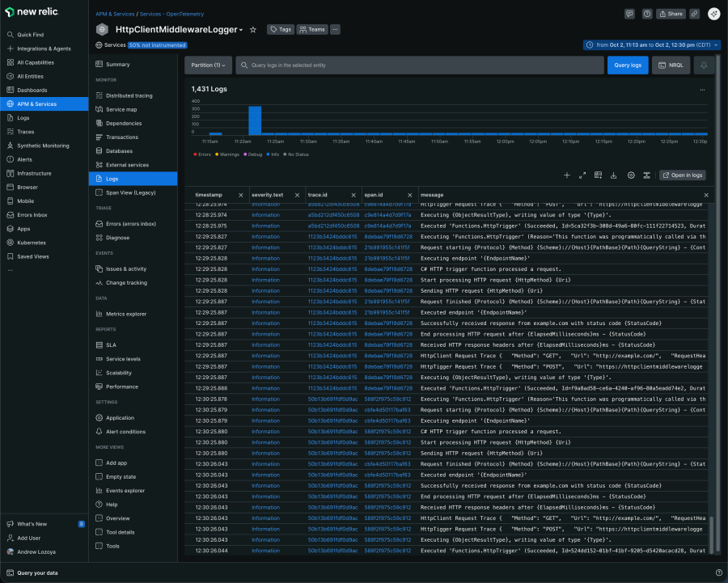Open the New Relic AI assistant
This screenshot has height=583, width=728.
point(713,14)
